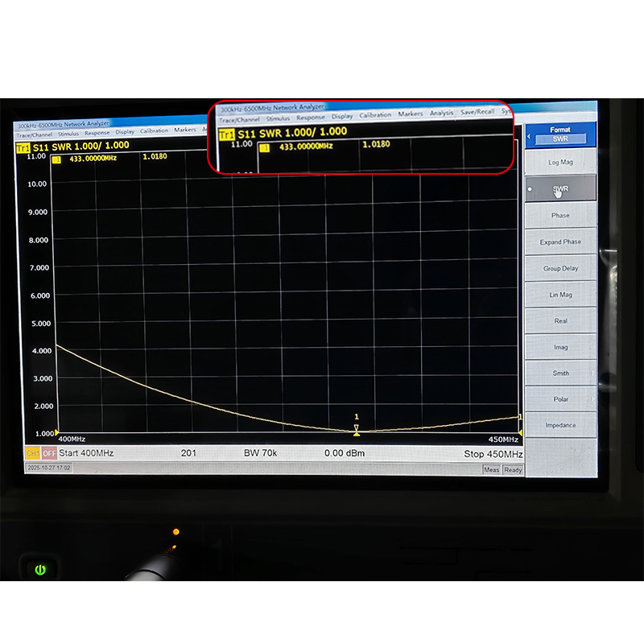
Task: Click the Start 400MHz field
Action: tap(86, 453)
